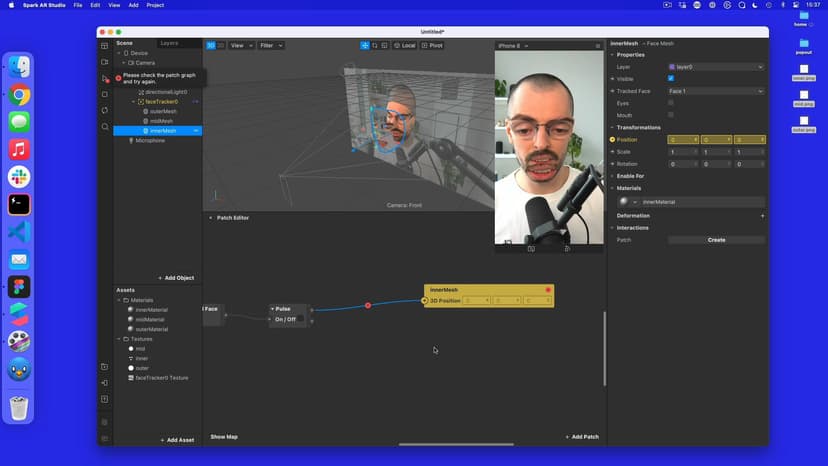Toggle the Visible checkbox
Screen dimensions: 828x466
[671, 79]
